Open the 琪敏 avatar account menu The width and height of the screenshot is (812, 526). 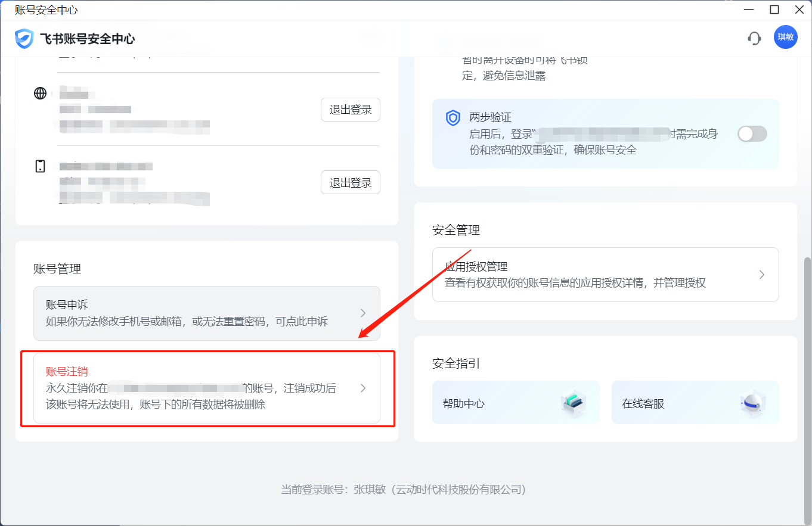click(x=785, y=37)
